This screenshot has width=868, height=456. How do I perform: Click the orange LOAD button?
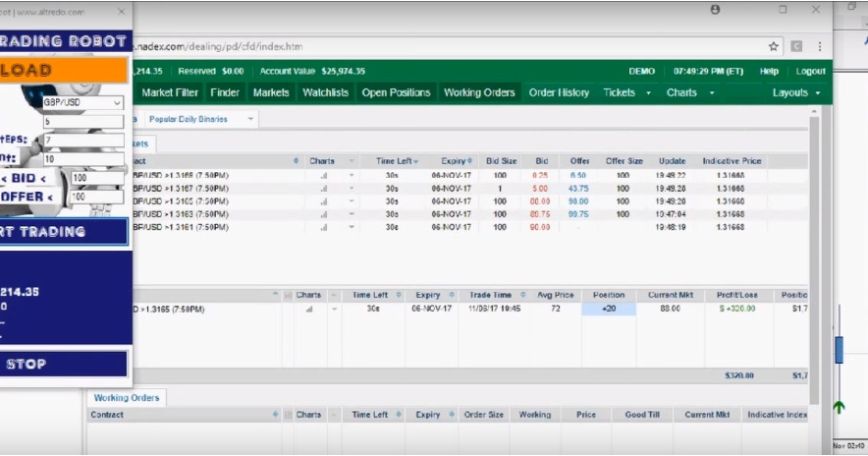[x=63, y=71]
